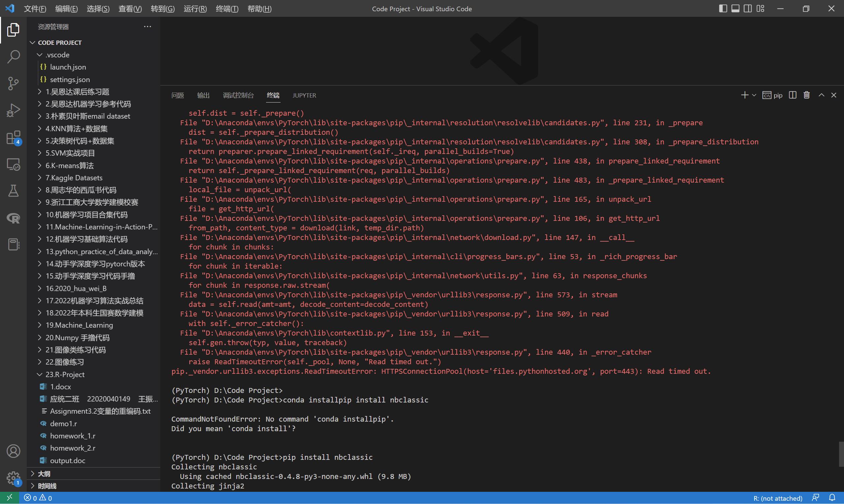Image resolution: width=844 pixels, height=504 pixels.
Task: Collapse the .vscode folder
Action: (93, 55)
